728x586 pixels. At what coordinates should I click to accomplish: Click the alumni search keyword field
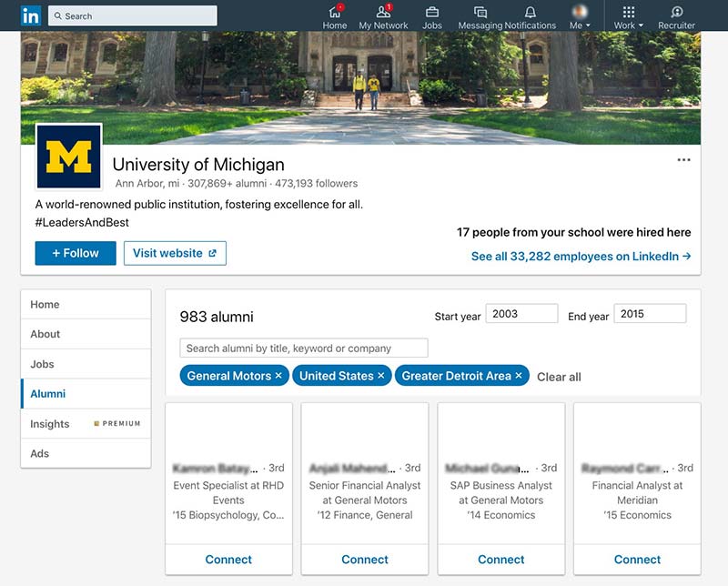[303, 348]
